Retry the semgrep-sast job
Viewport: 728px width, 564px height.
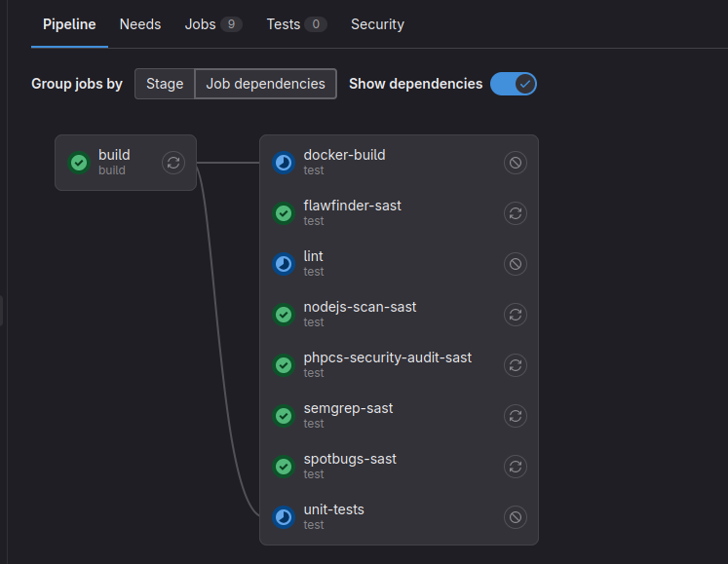516,416
